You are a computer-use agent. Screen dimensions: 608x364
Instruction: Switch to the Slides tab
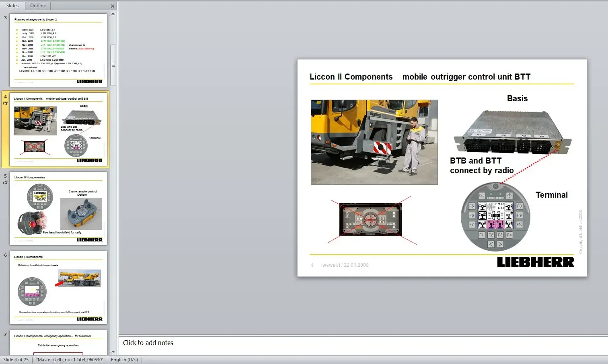[12, 6]
